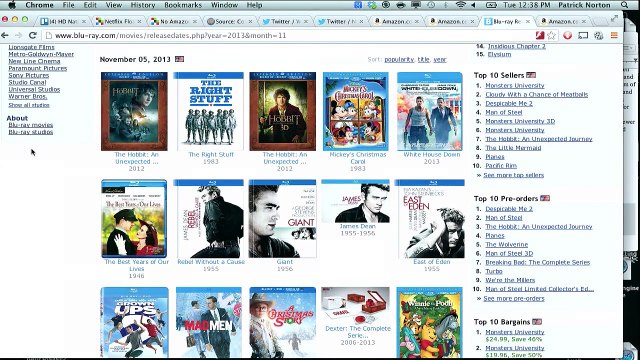Image resolution: width=640 pixels, height=360 pixels.
Task: Click flag icon next to Top 10 Pre-orders
Action: 545,198
